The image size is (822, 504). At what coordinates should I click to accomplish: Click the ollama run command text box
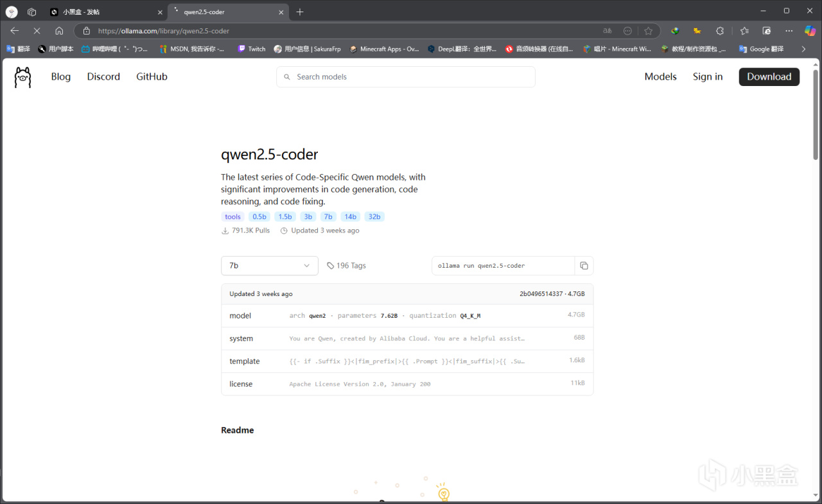pyautogui.click(x=503, y=266)
